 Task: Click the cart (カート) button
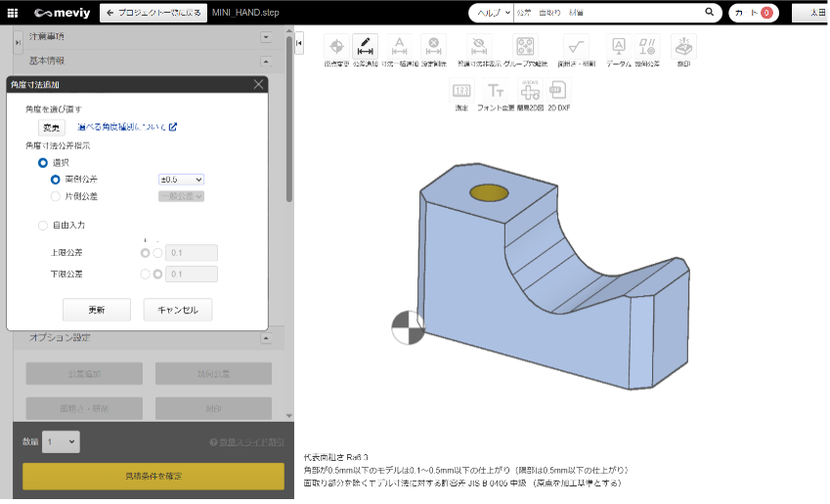[x=753, y=13]
